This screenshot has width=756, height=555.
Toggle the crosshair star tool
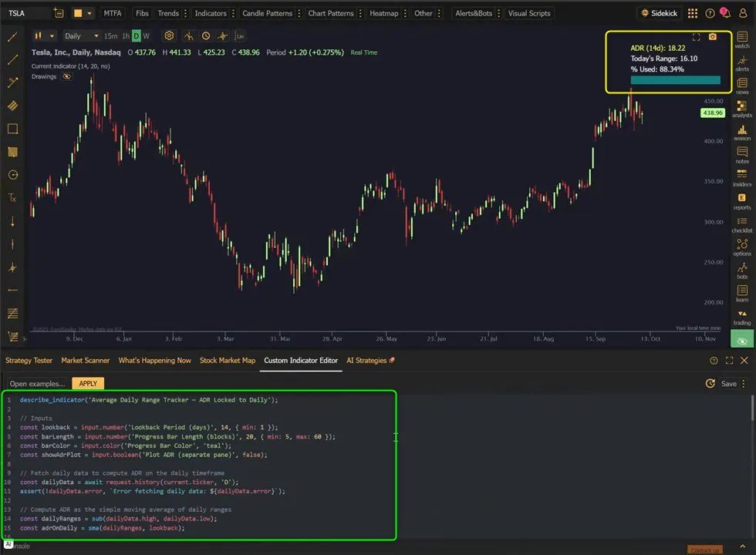point(222,35)
